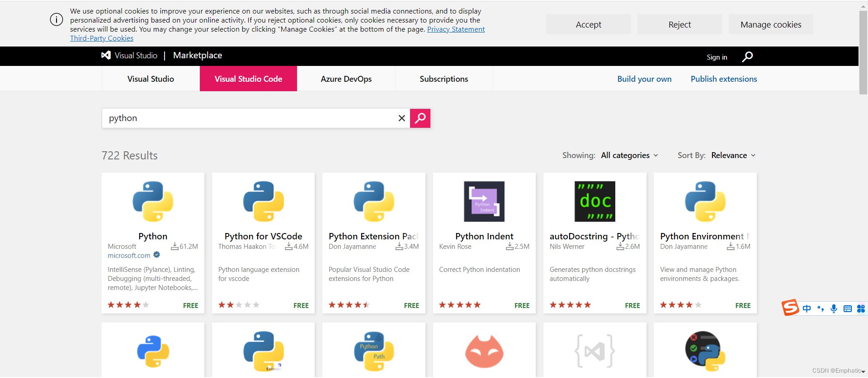Click the Marketplace header title
Viewport: 868px width, 378px height.
(198, 55)
